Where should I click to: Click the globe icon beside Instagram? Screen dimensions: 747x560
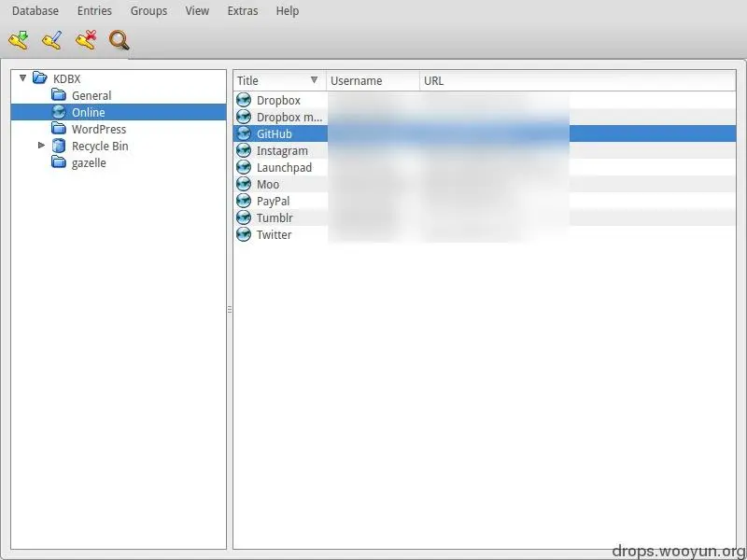(244, 150)
